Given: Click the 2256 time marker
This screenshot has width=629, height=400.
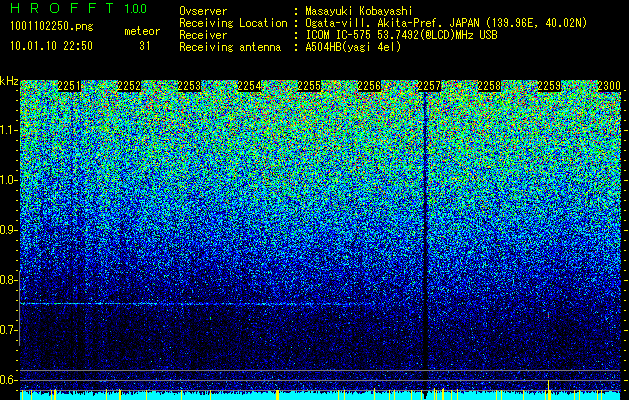Looking at the screenshot, I should click(369, 86).
